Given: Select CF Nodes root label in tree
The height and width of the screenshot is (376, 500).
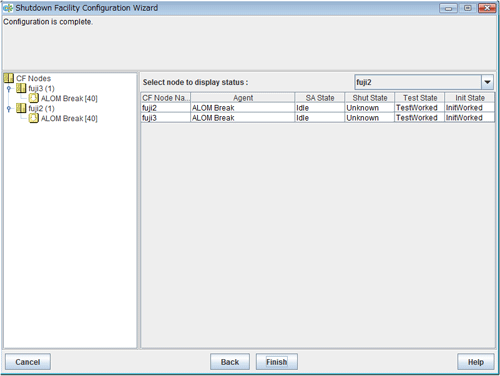Looking at the screenshot, I should pos(33,79).
